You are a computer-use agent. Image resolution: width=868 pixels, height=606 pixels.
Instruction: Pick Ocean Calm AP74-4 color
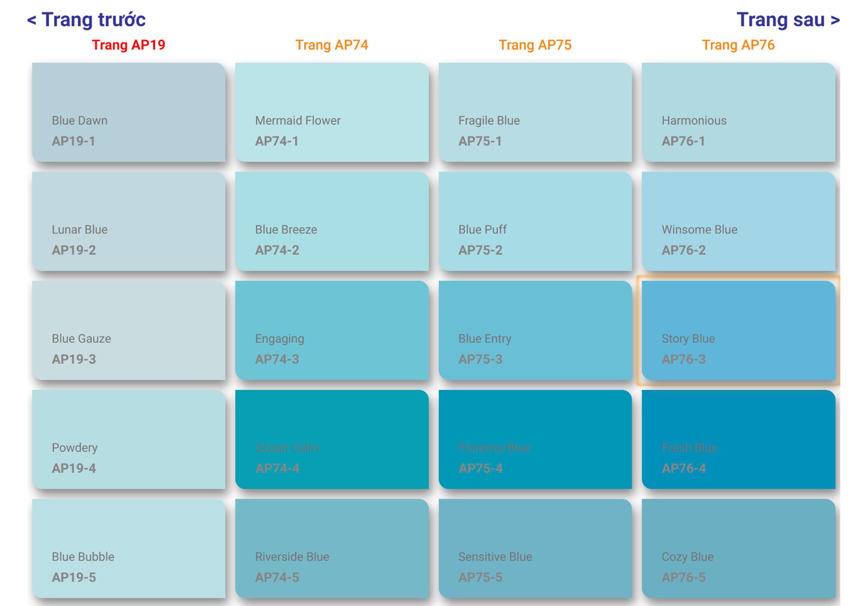click(x=331, y=439)
